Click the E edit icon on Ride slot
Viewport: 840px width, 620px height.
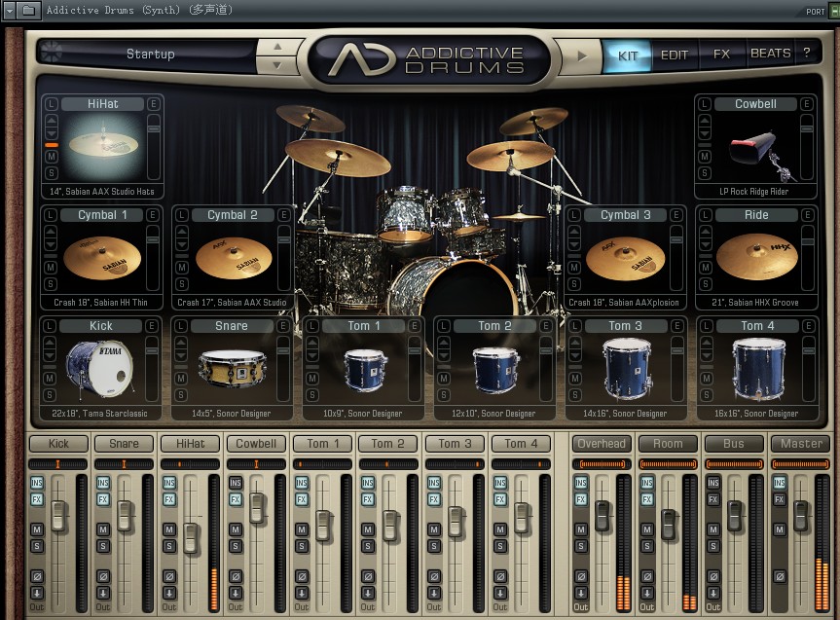coord(807,215)
